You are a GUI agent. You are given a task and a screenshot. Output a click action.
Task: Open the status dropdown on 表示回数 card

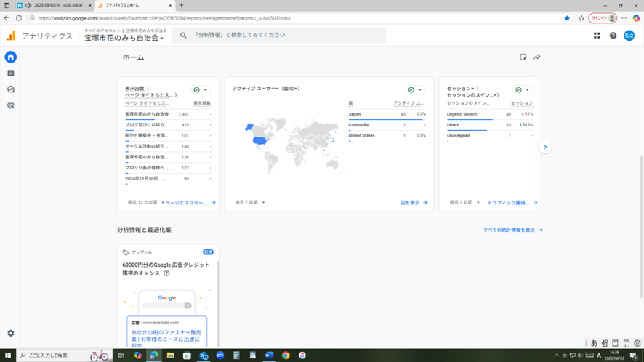coord(201,89)
